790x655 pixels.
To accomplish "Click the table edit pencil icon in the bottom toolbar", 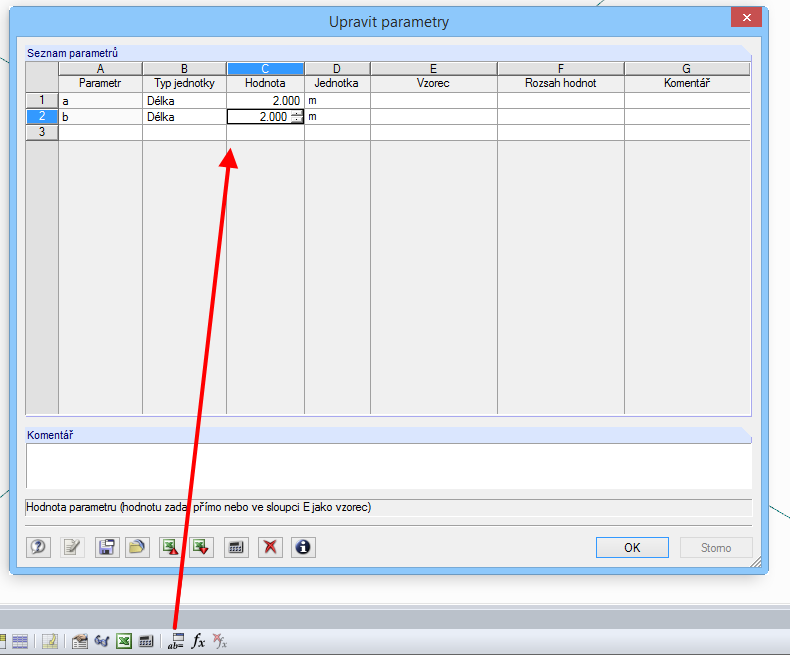I will point(50,641).
